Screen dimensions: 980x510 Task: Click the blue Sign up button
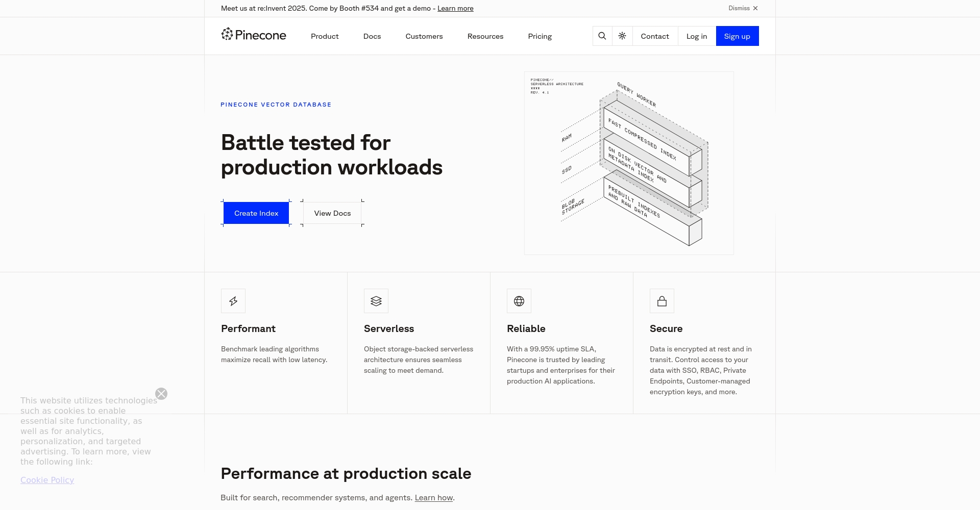737,36
